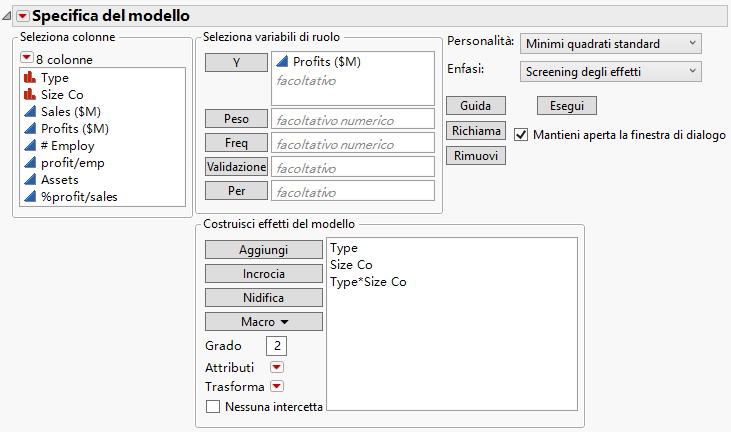Viewport: 731px width, 432px height.
Task: Click the Rimuovi button
Action: pyautogui.click(x=476, y=156)
